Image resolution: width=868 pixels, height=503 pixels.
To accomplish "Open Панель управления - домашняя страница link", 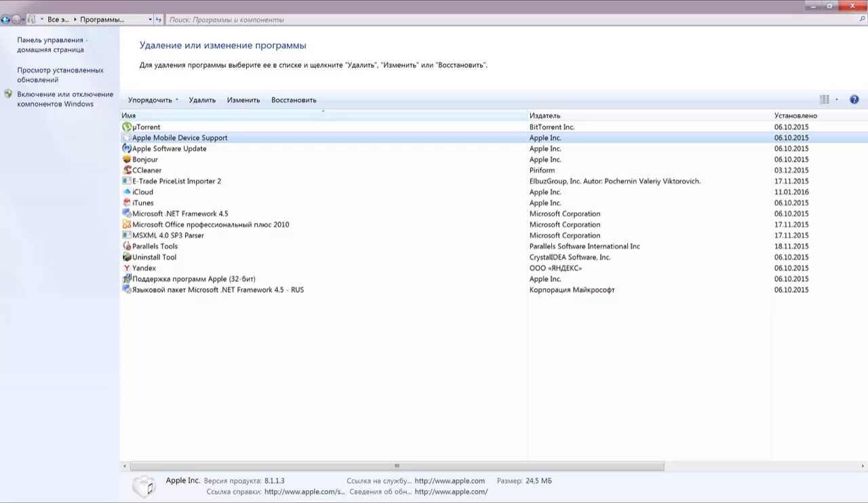I will point(53,45).
